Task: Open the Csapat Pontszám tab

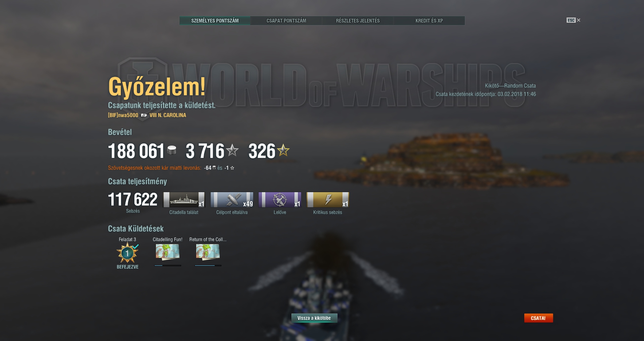Action: coord(286,20)
